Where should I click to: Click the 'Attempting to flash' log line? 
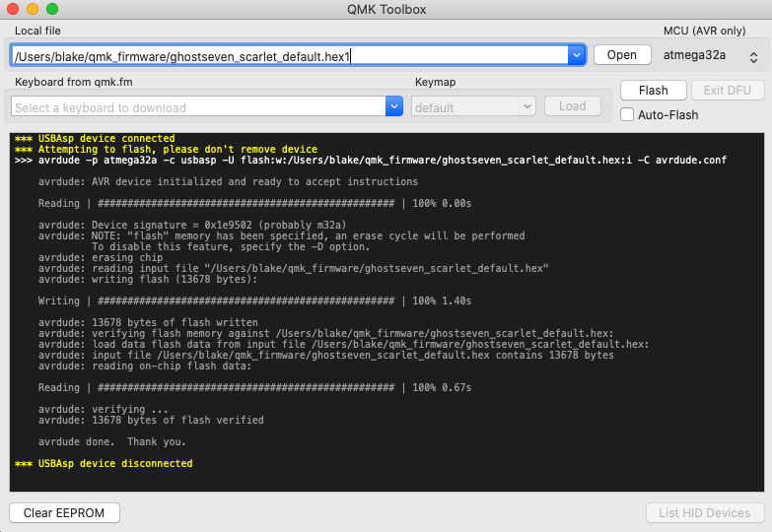(x=167, y=149)
